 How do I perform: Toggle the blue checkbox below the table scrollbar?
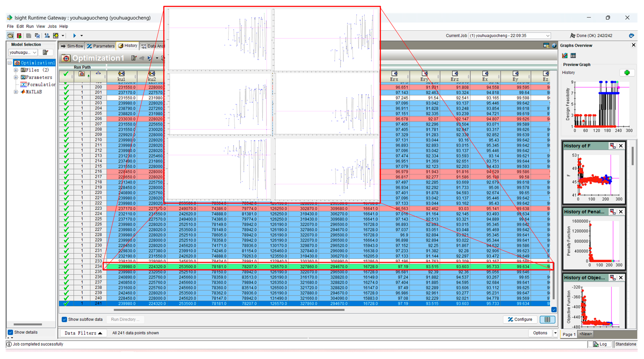554,310
